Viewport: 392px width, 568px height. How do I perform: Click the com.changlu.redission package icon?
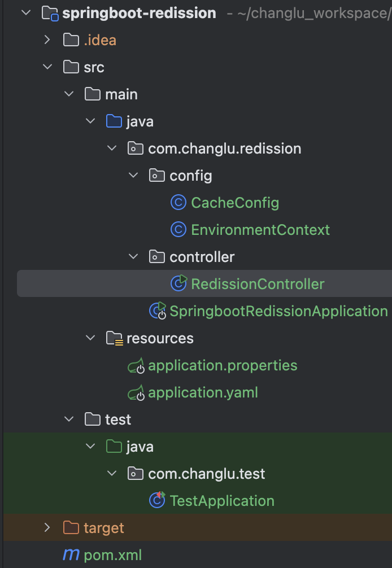point(135,148)
